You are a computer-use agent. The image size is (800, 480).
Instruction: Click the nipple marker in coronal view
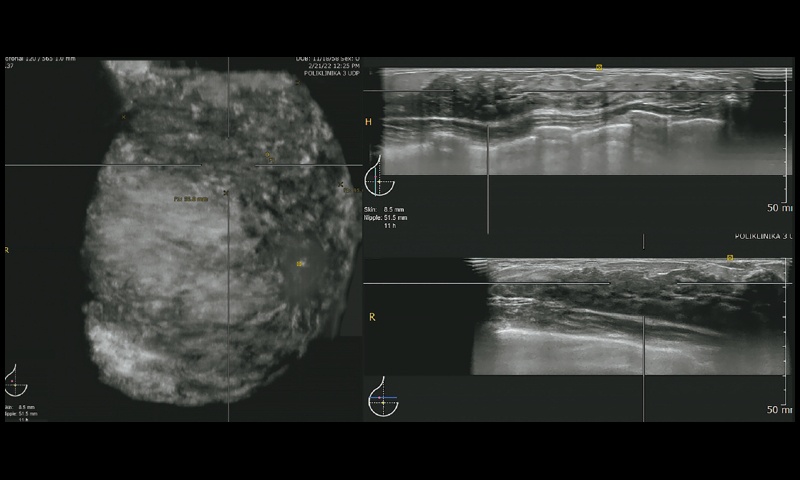[x=300, y=264]
